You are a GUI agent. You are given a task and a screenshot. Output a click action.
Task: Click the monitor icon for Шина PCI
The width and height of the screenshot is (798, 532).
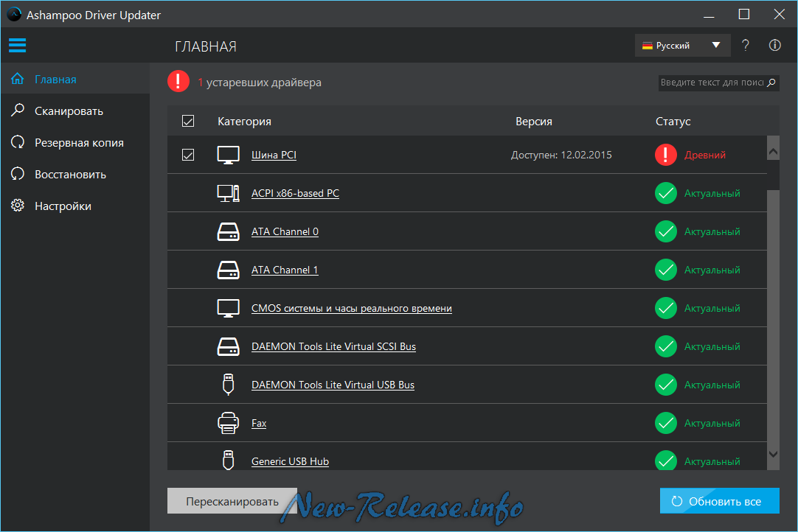[228, 155]
